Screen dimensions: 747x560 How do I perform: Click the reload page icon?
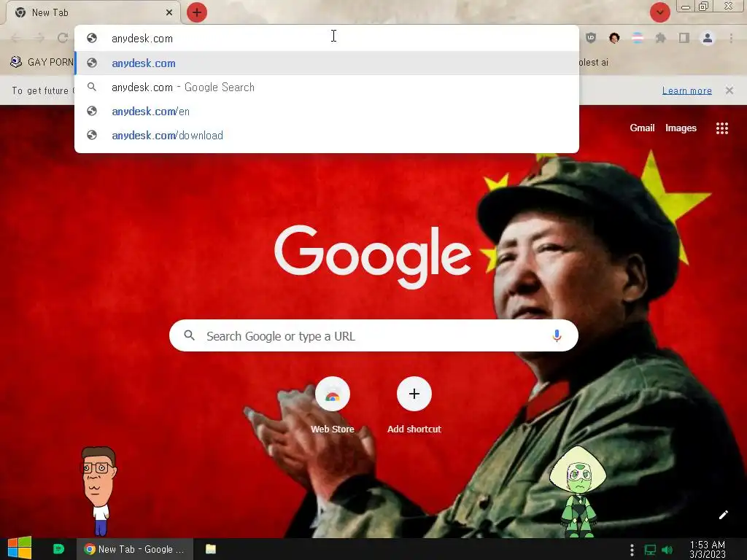coord(63,38)
